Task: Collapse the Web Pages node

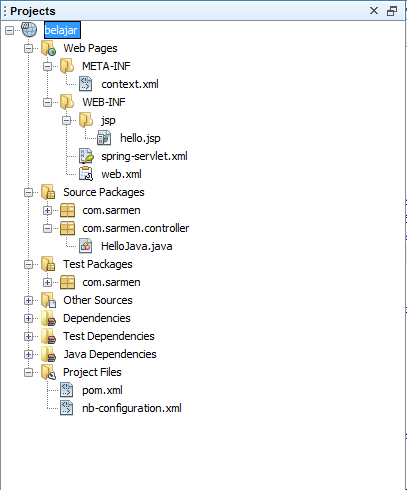Action: pyautogui.click(x=29, y=49)
